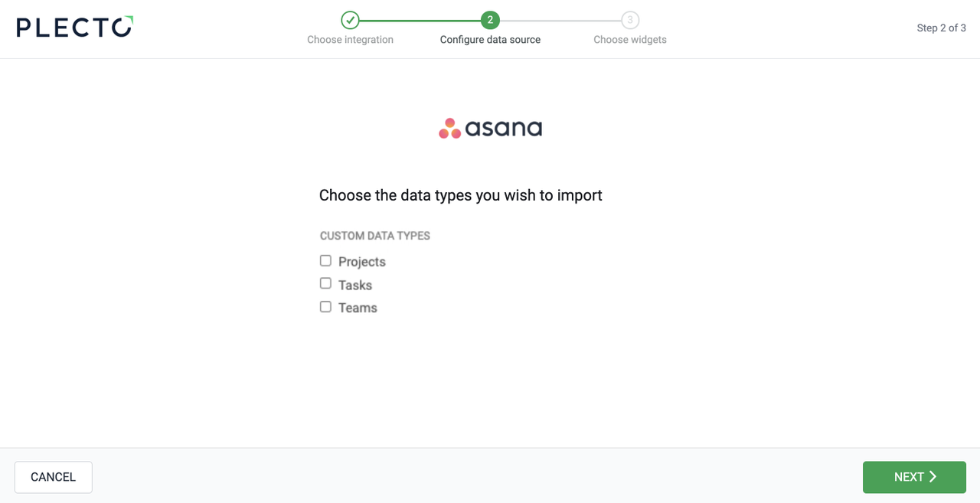980x503 pixels.
Task: Select the Configure data source step label
Action: point(490,40)
